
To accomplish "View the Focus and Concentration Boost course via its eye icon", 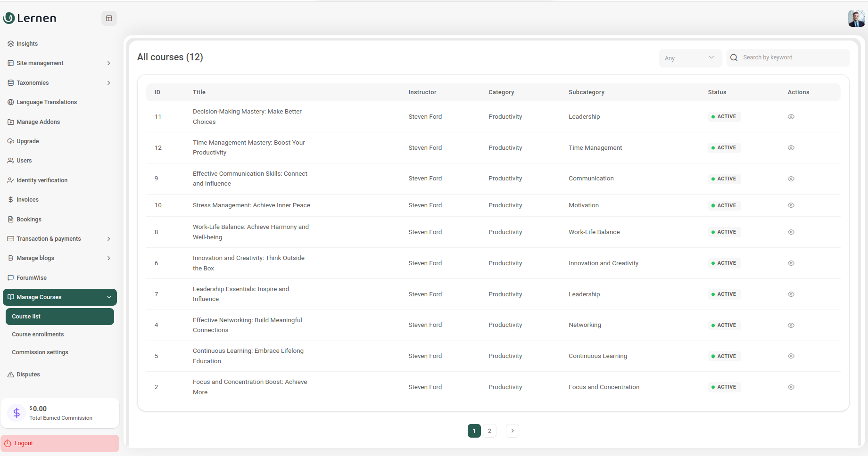I will click(791, 387).
